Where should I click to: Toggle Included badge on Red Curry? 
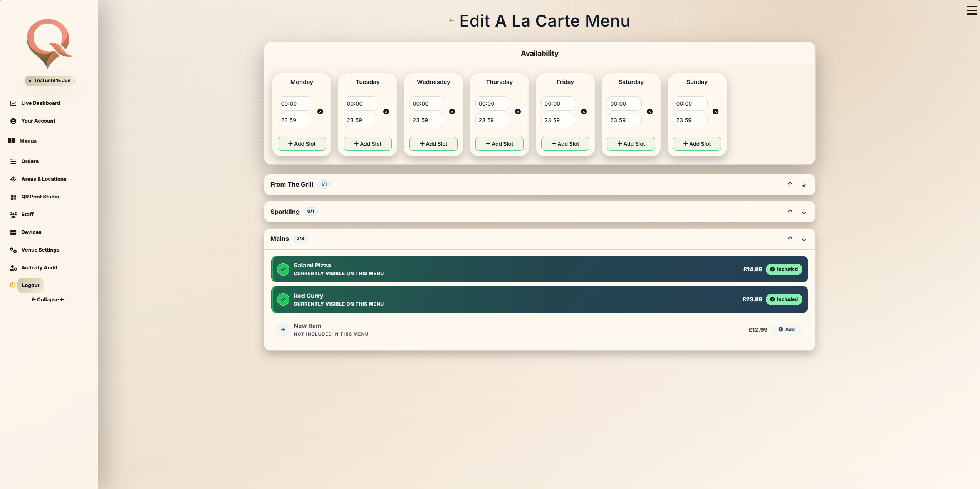point(784,299)
